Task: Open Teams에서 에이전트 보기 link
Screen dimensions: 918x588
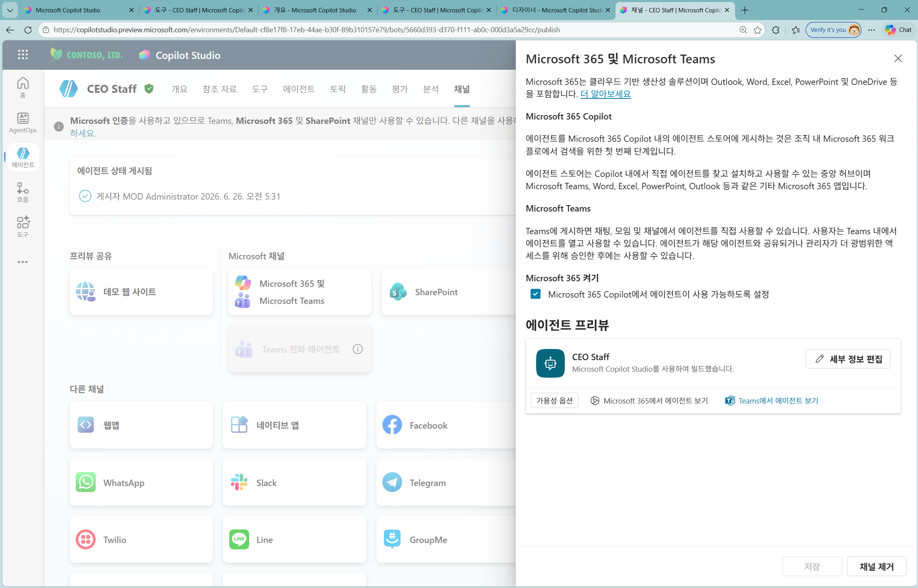Action: pos(772,400)
